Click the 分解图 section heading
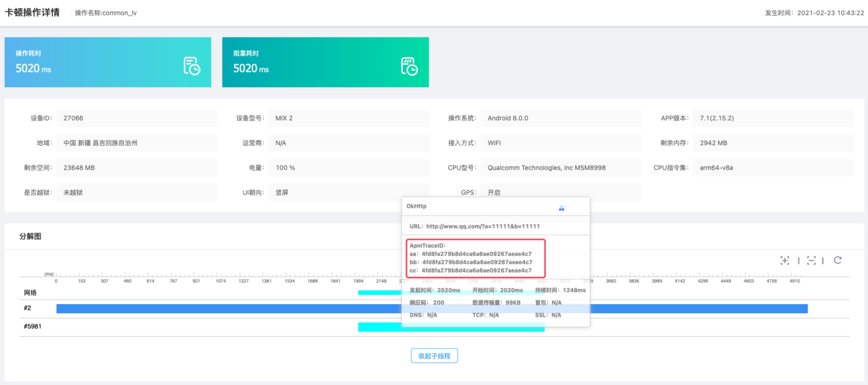The height and width of the screenshot is (385, 868). (x=30, y=236)
